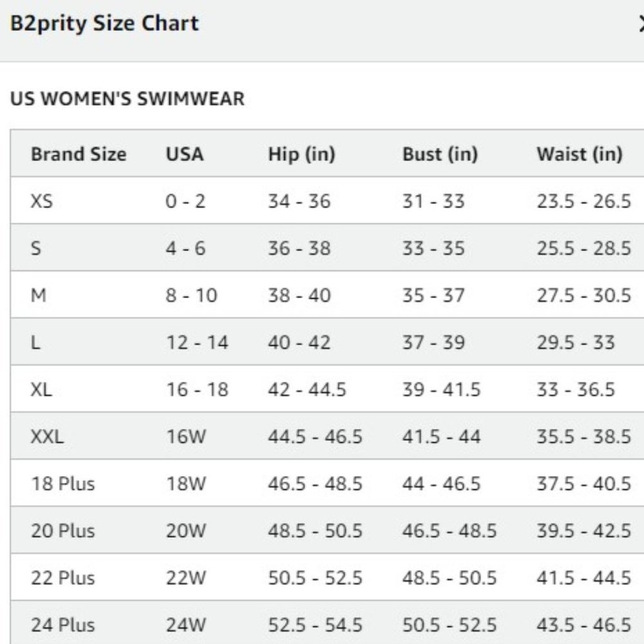Click the Brand Size column header
Screen dimensions: 644x644
pos(79,155)
